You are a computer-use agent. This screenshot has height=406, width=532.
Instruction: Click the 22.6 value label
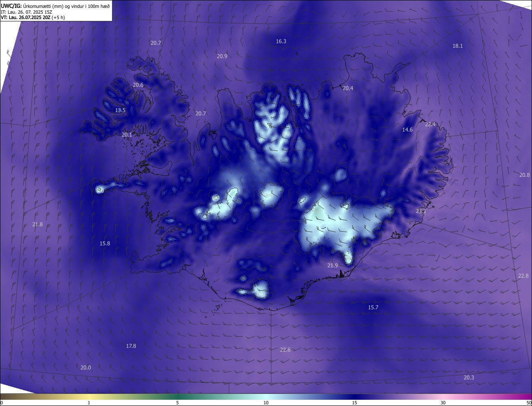pos(285,350)
